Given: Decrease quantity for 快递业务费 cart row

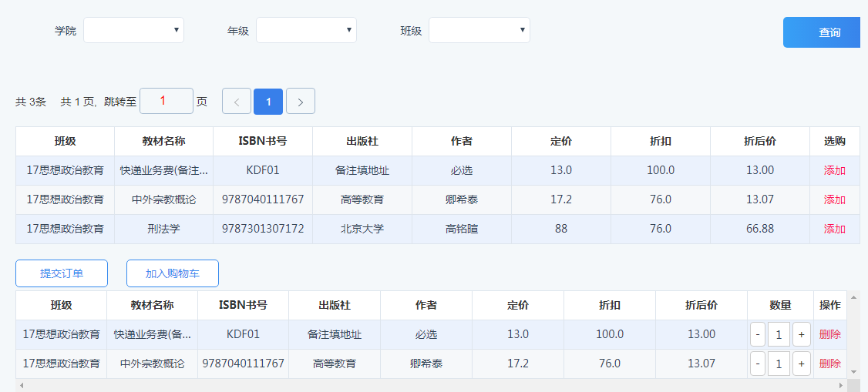Looking at the screenshot, I should click(757, 335).
